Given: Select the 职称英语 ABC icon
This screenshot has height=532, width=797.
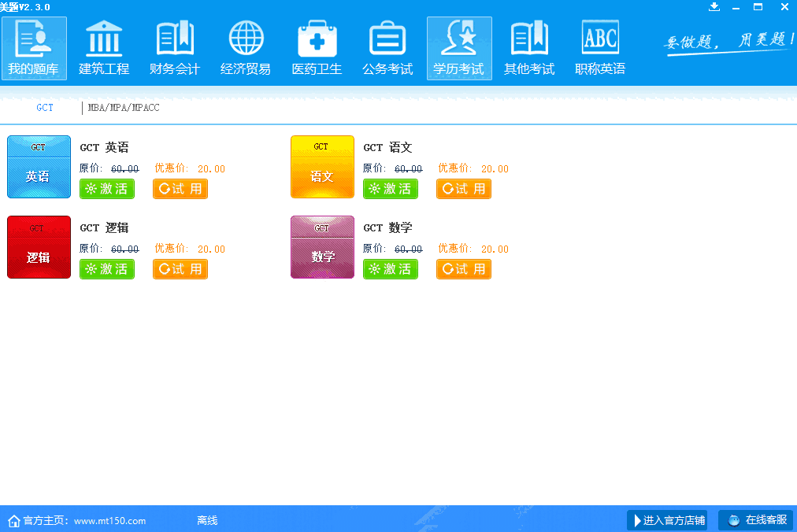Looking at the screenshot, I should click(600, 48).
